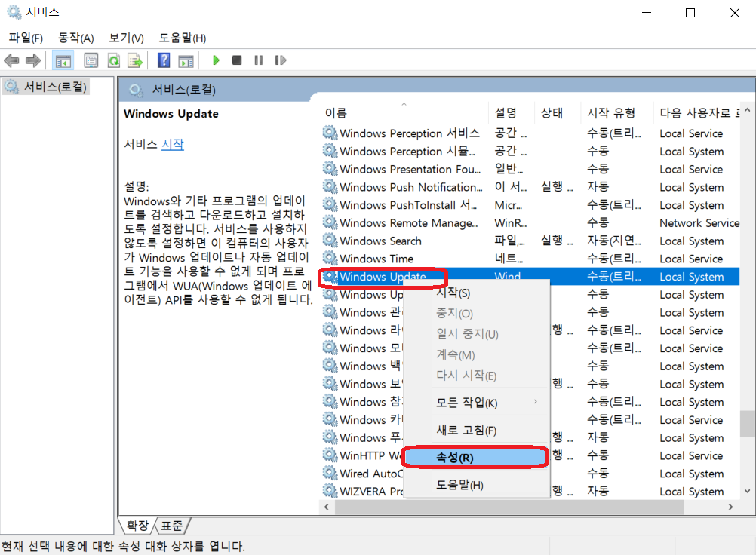Click the horizontal scrollbar right arrow
The image size is (756, 555).
731,507
